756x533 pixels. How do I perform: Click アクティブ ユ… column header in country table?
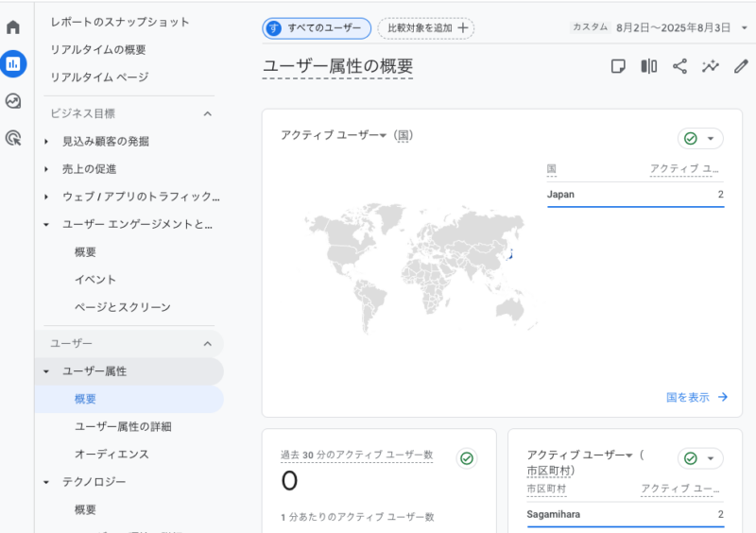684,169
